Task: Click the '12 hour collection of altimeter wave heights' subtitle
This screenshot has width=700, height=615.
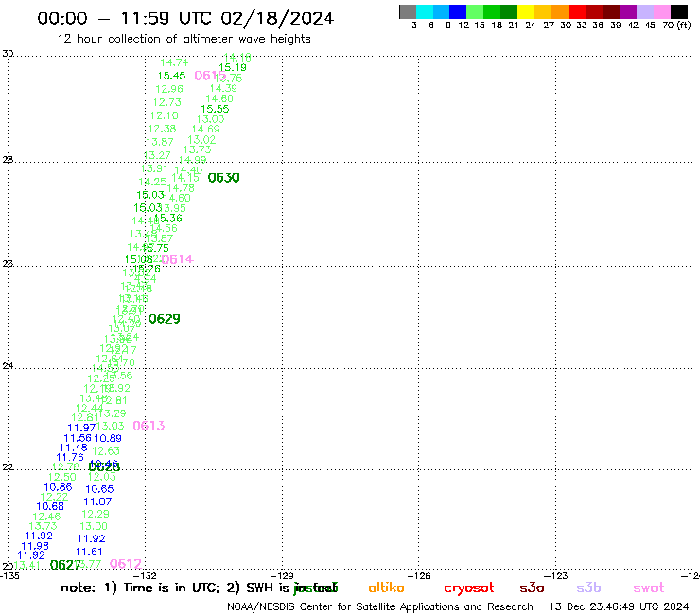Action: [x=184, y=39]
